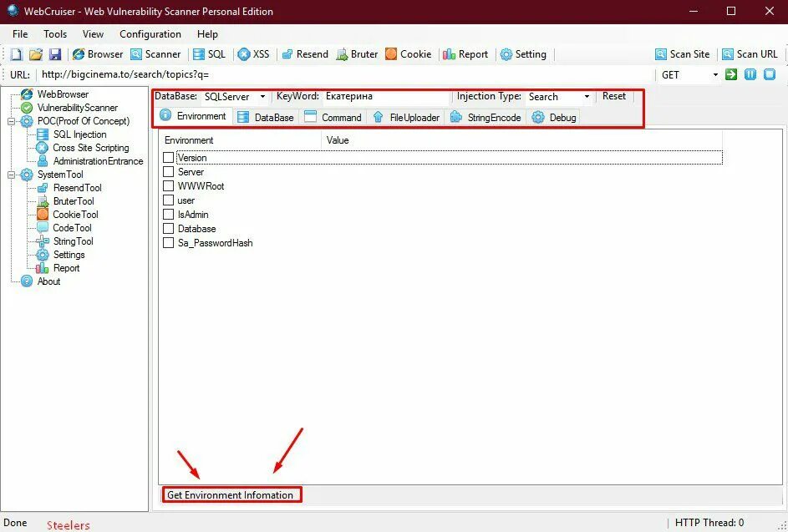Open the SQL toolbar tool

pos(209,54)
